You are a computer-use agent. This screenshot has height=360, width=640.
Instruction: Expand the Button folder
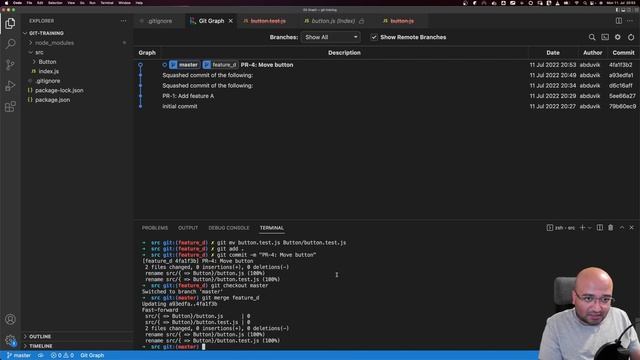point(47,62)
